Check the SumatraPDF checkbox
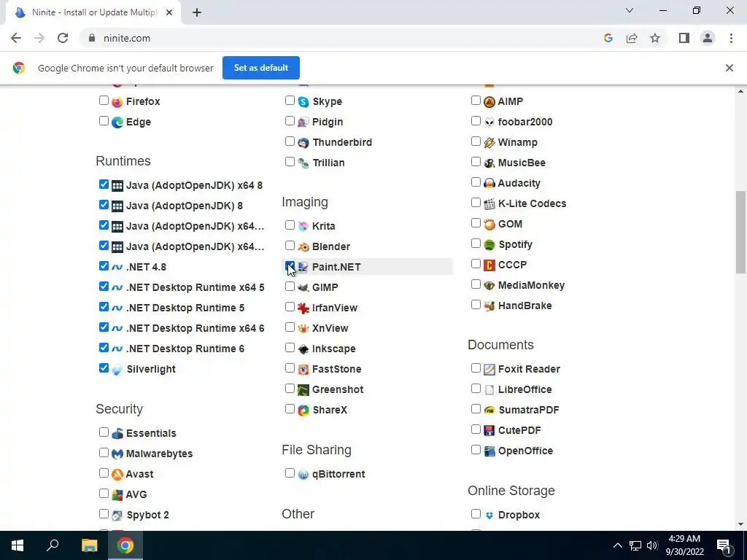The height and width of the screenshot is (560, 747). click(476, 409)
